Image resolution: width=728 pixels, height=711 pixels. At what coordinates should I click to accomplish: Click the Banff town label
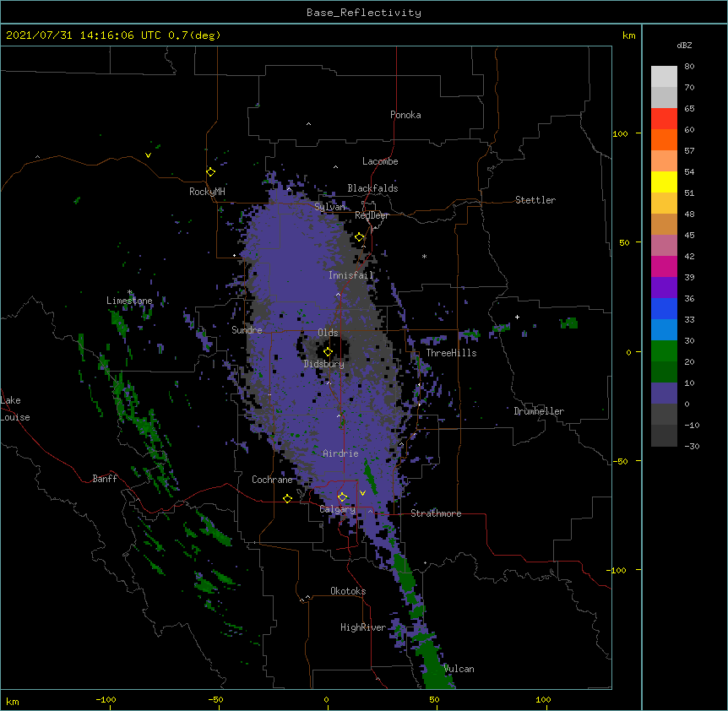point(105,479)
